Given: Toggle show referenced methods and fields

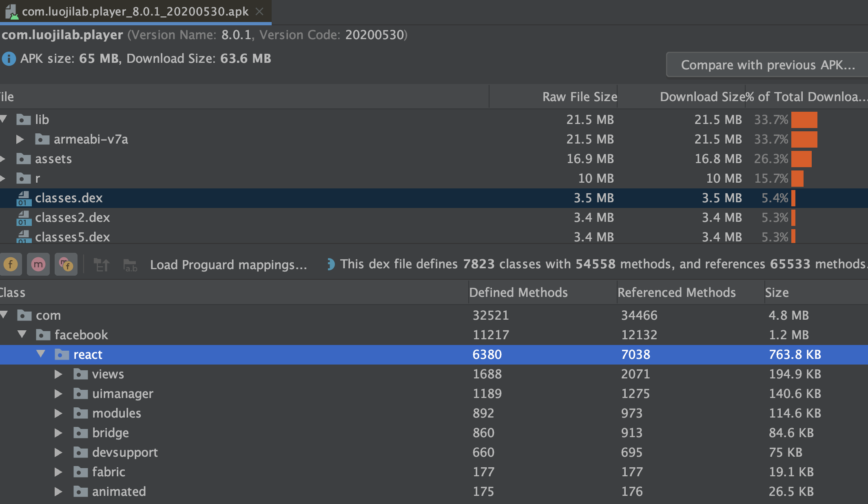Looking at the screenshot, I should click(66, 264).
